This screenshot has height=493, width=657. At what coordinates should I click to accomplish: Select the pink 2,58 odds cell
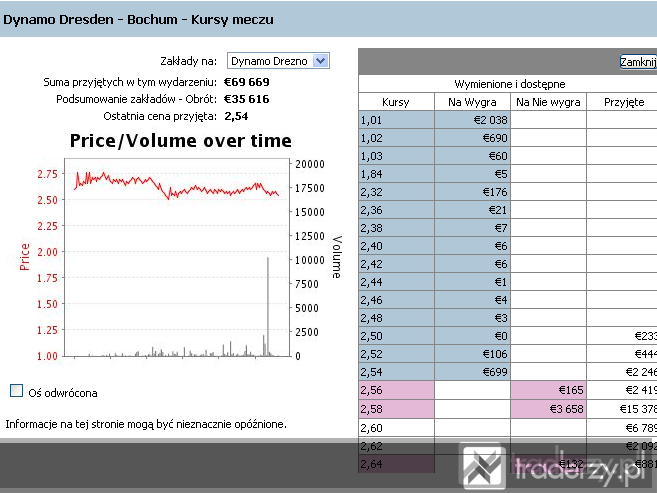click(396, 409)
